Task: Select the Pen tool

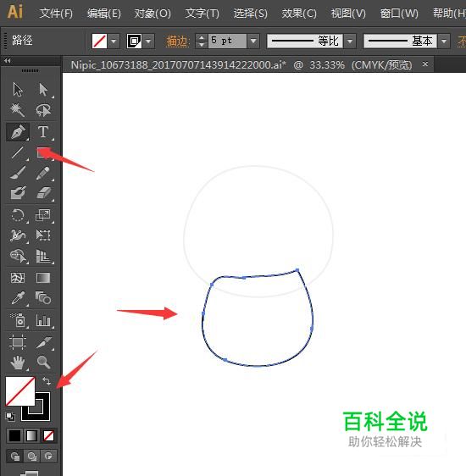Action: 18,132
